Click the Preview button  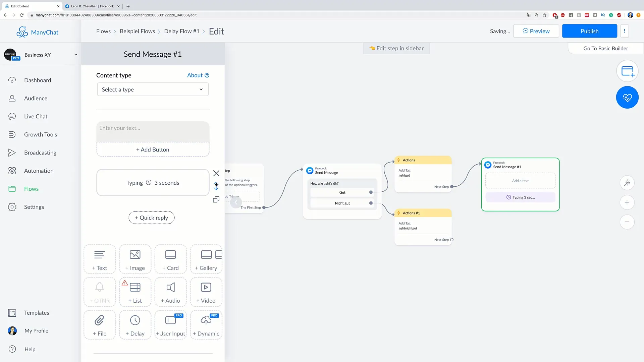536,31
